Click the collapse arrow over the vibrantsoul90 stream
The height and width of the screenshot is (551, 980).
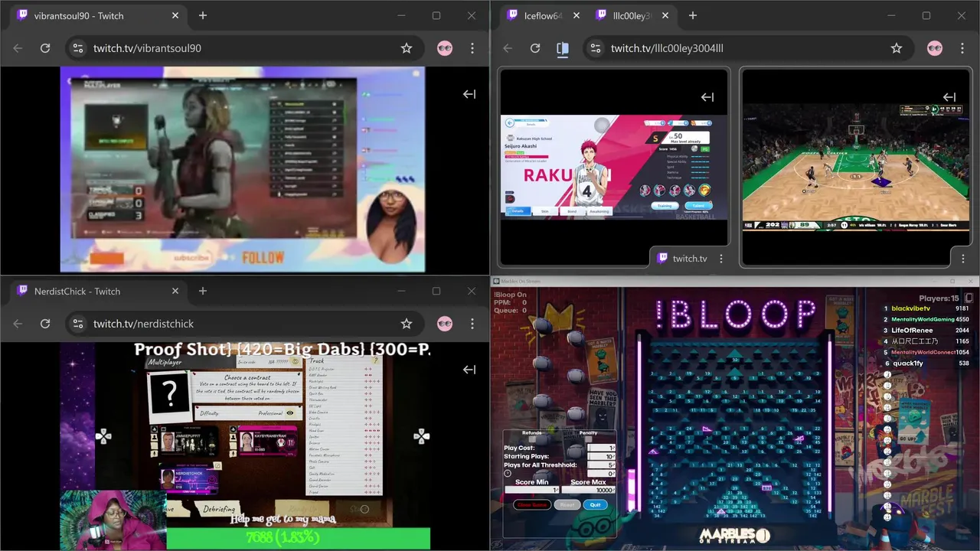pyautogui.click(x=469, y=94)
